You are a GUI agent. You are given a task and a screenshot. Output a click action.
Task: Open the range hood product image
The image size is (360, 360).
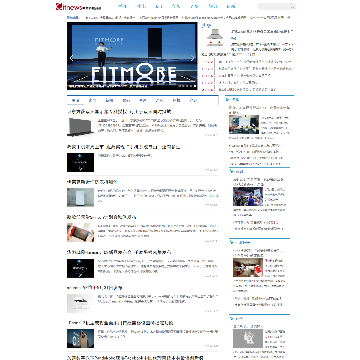click(215, 39)
